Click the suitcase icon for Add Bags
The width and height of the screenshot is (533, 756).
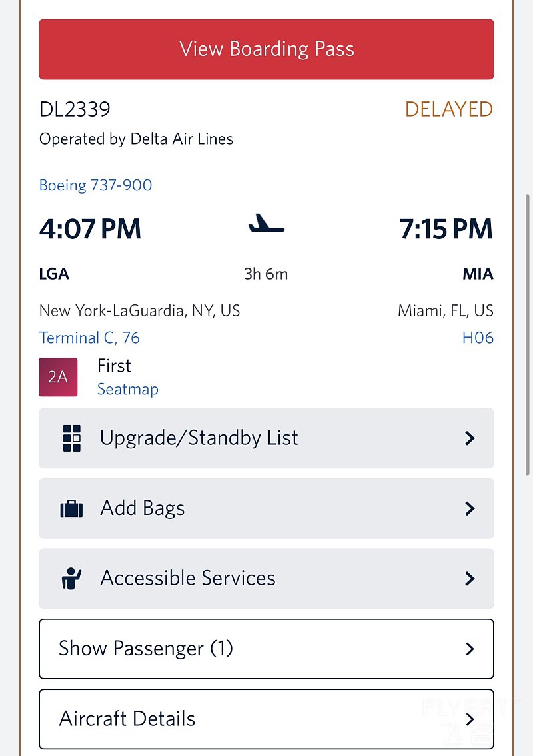pyautogui.click(x=71, y=509)
